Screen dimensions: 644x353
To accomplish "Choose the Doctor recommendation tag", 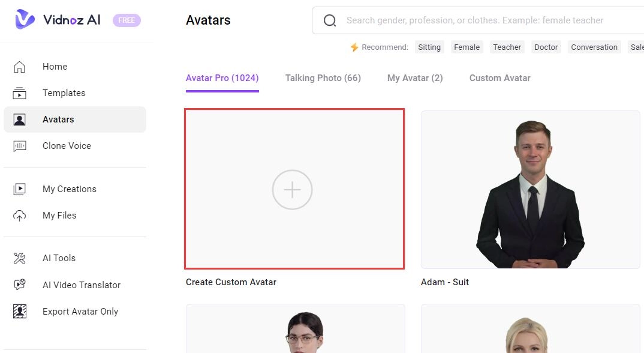I will 546,47.
